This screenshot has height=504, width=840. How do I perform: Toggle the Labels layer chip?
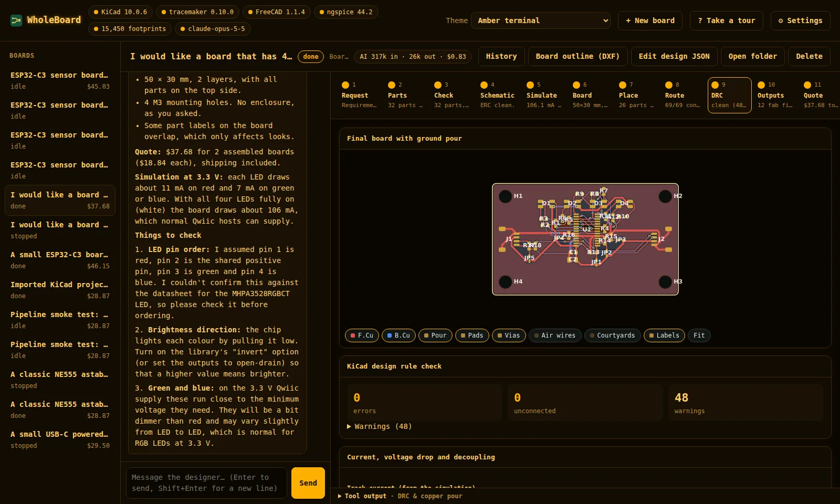coord(664,335)
